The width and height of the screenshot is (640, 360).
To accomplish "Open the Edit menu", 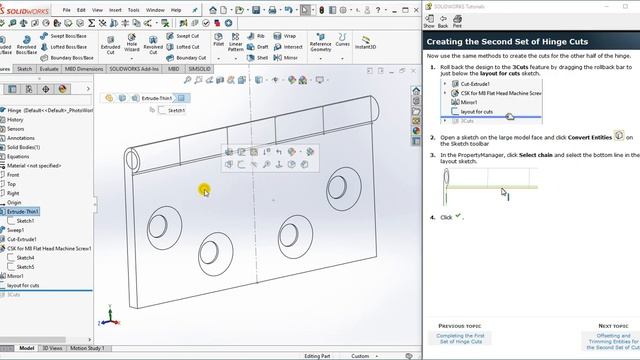I will 81,10.
